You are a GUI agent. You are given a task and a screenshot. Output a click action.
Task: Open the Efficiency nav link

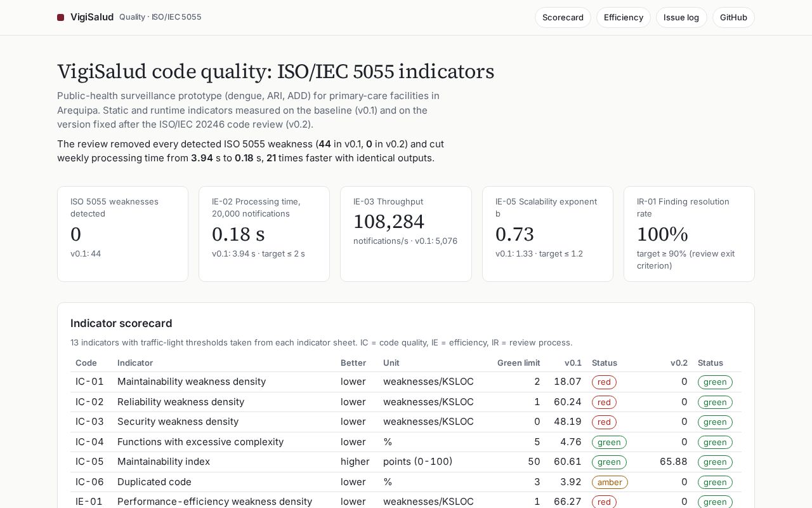(x=624, y=17)
